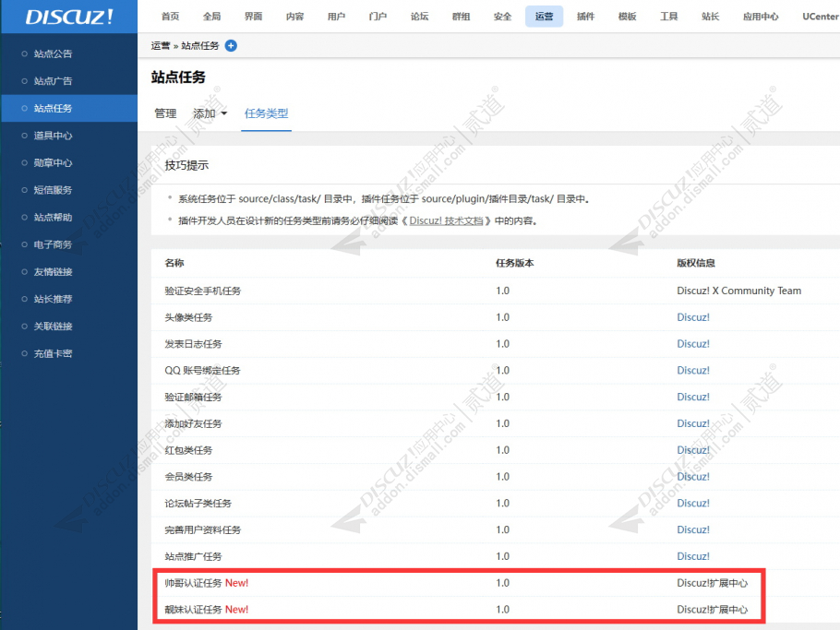Click the 任务版本 column header
The height and width of the screenshot is (630, 840).
coord(514,263)
